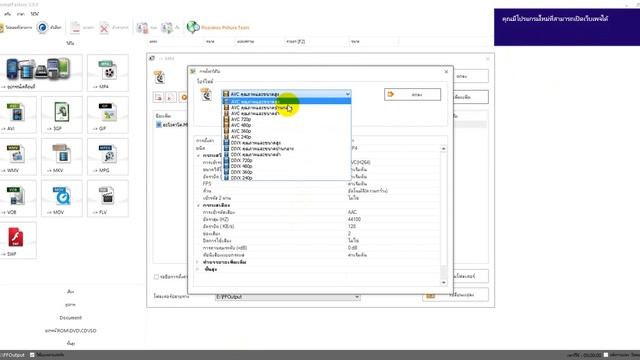Image resolution: width=640 pixels, height=360 pixels.
Task: Select AVC low quality and size preset
Action: coord(287,113)
